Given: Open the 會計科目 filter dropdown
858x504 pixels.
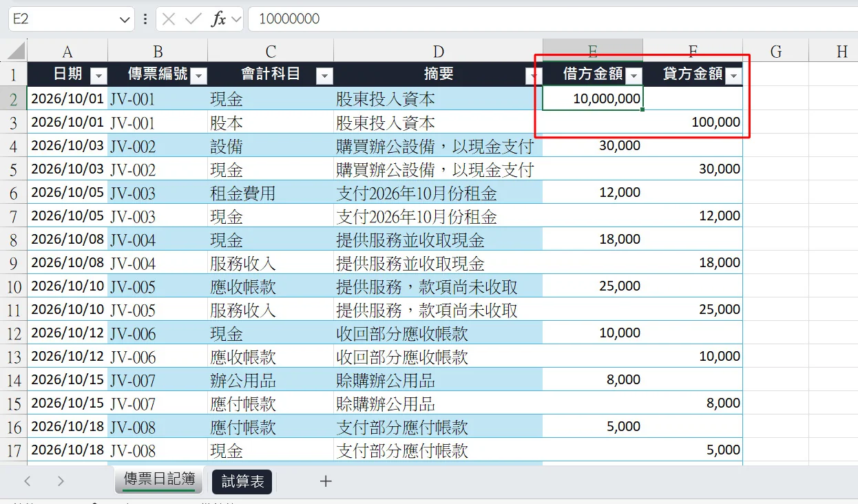Looking at the screenshot, I should pyautogui.click(x=324, y=75).
